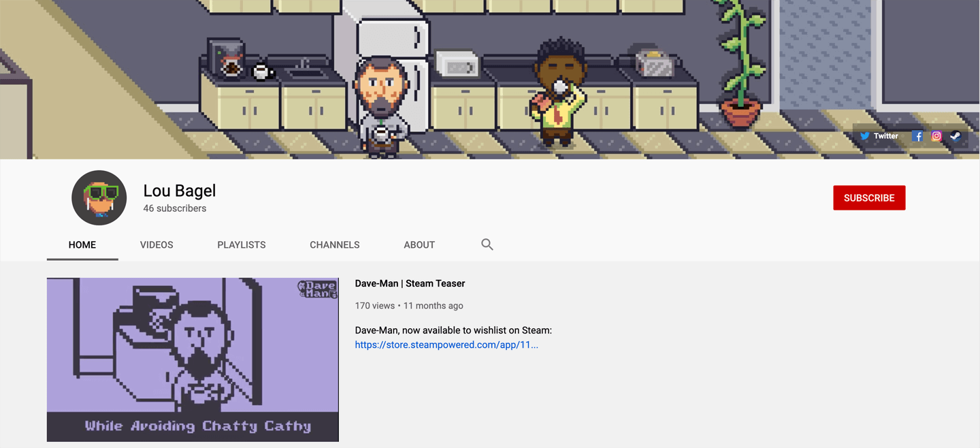Search the channel with magnifier icon
Image resolution: width=980 pixels, height=448 pixels.
tap(487, 244)
